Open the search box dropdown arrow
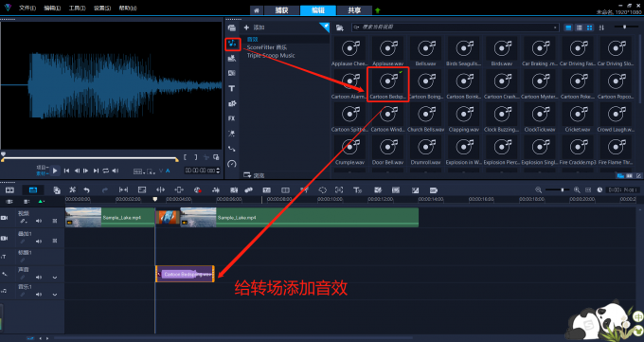 click(x=555, y=27)
